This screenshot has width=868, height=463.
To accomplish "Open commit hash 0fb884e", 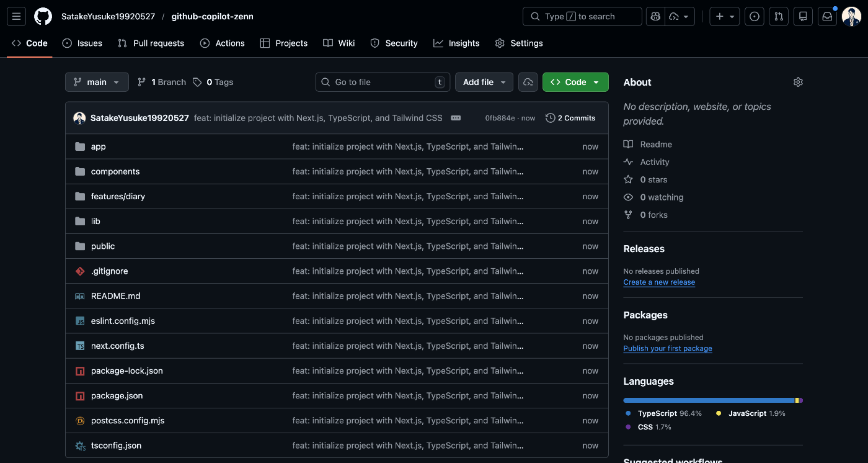I will 500,118.
